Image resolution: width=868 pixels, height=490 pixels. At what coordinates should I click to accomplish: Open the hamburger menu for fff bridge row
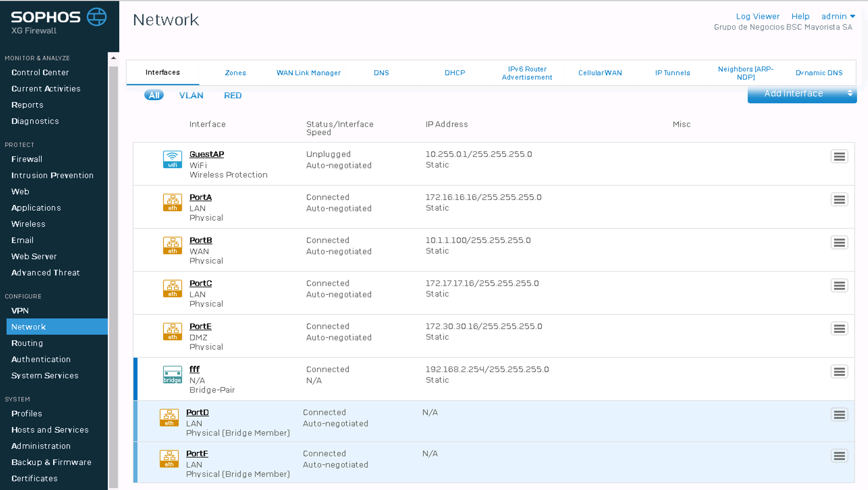pyautogui.click(x=839, y=372)
